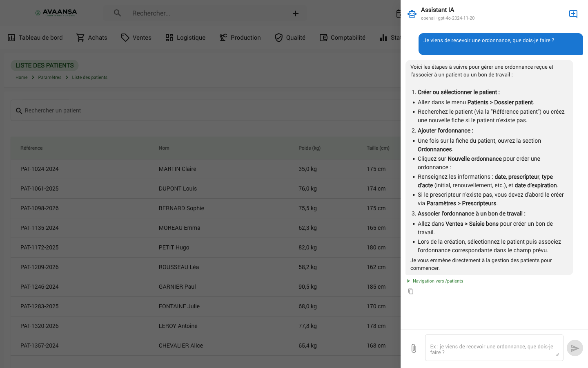Click the Tableau de bord chart icon

point(11,38)
